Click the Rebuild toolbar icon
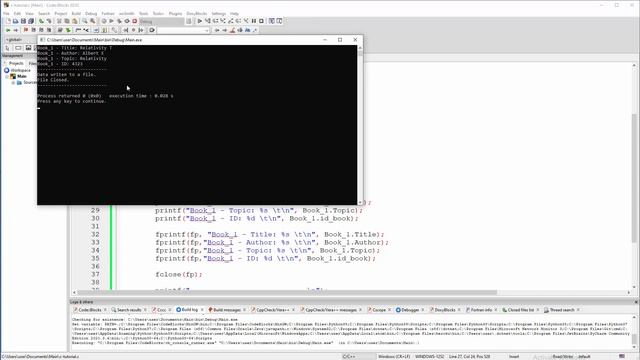This screenshot has height=360, width=640. point(127,21)
